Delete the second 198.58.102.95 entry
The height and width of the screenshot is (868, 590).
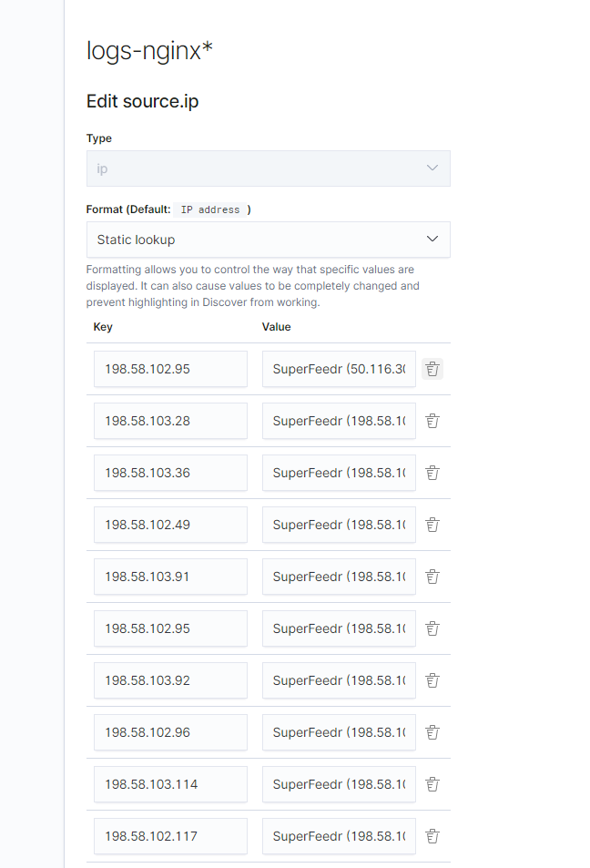click(x=432, y=628)
